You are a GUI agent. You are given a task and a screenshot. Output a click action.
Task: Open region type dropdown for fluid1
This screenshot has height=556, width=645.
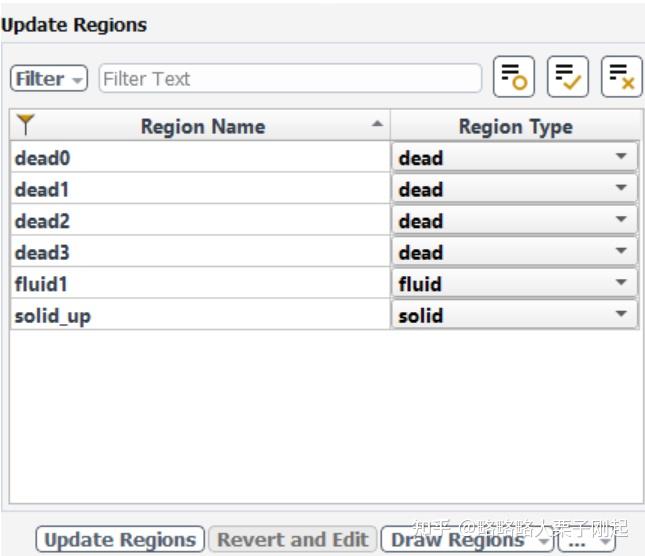(515, 284)
